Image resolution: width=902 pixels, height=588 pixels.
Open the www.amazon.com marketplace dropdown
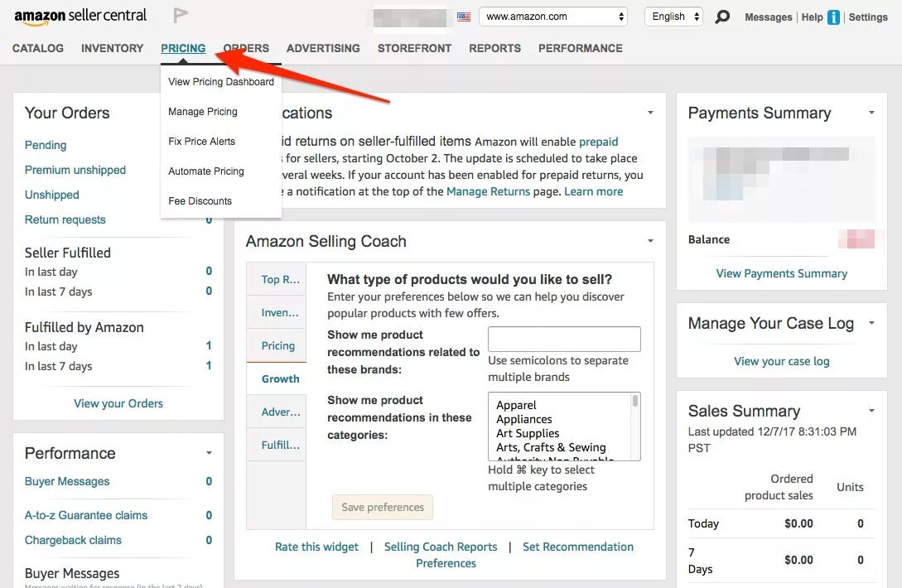coord(553,17)
